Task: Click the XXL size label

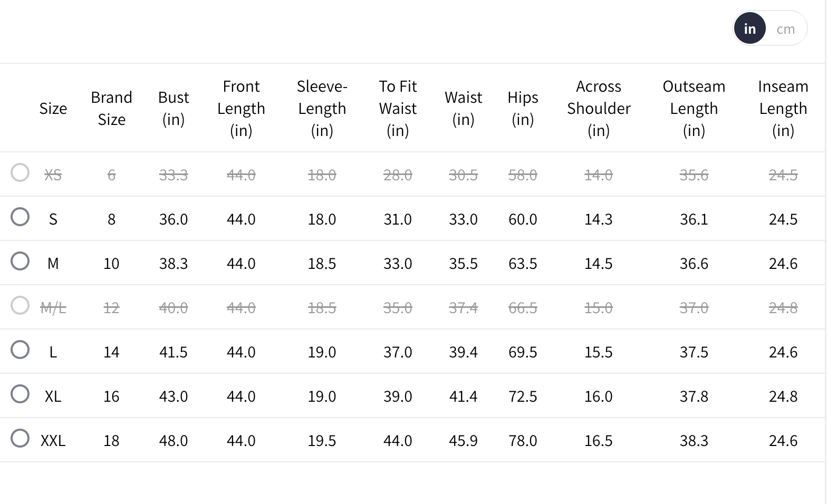Action: [x=53, y=440]
